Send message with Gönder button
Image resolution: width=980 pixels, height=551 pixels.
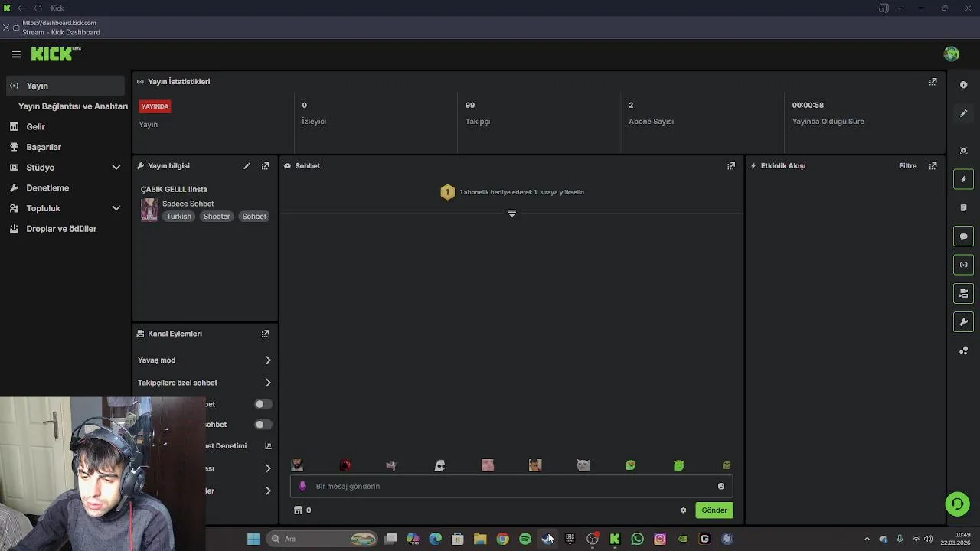tap(714, 510)
